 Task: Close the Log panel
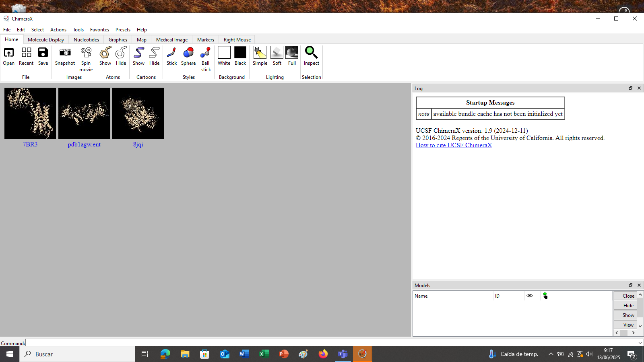[639, 88]
